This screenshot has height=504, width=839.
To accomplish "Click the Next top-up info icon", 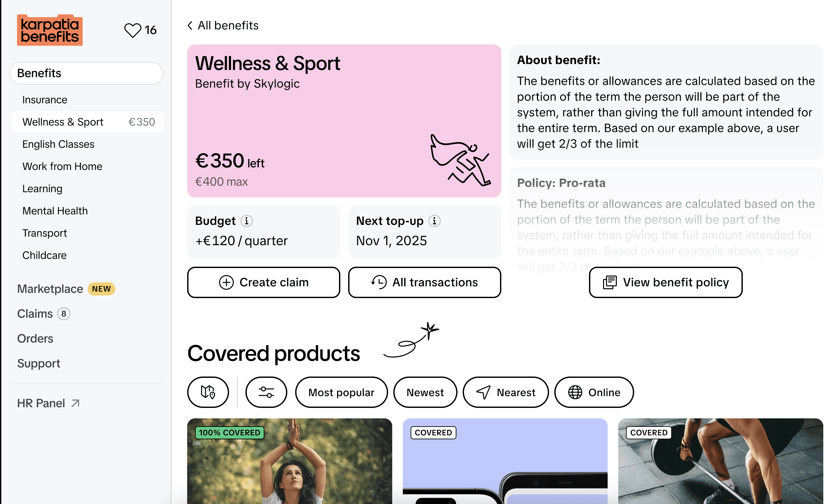I will tap(434, 221).
